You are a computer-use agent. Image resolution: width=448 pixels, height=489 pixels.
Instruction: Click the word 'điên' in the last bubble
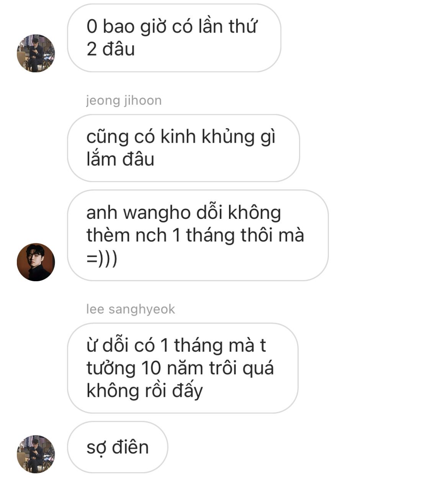coord(130,447)
